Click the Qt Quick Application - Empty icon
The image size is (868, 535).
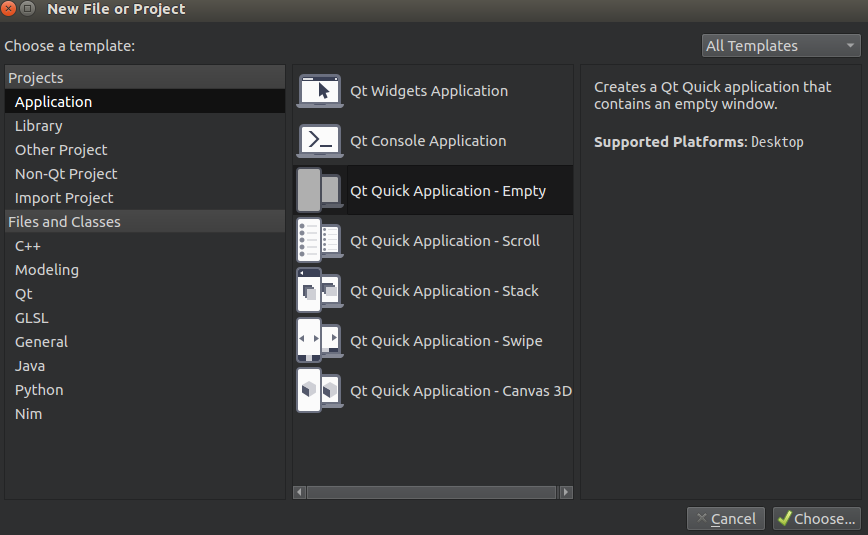click(319, 191)
